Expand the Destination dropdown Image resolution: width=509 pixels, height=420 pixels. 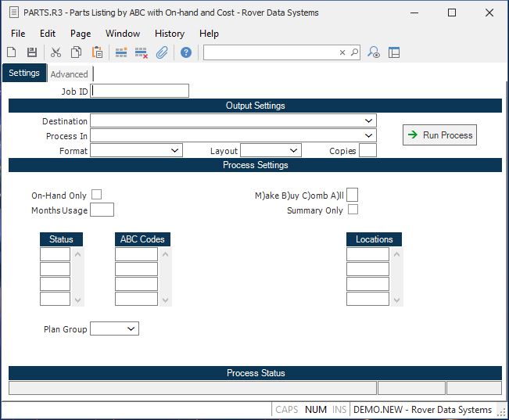click(368, 121)
